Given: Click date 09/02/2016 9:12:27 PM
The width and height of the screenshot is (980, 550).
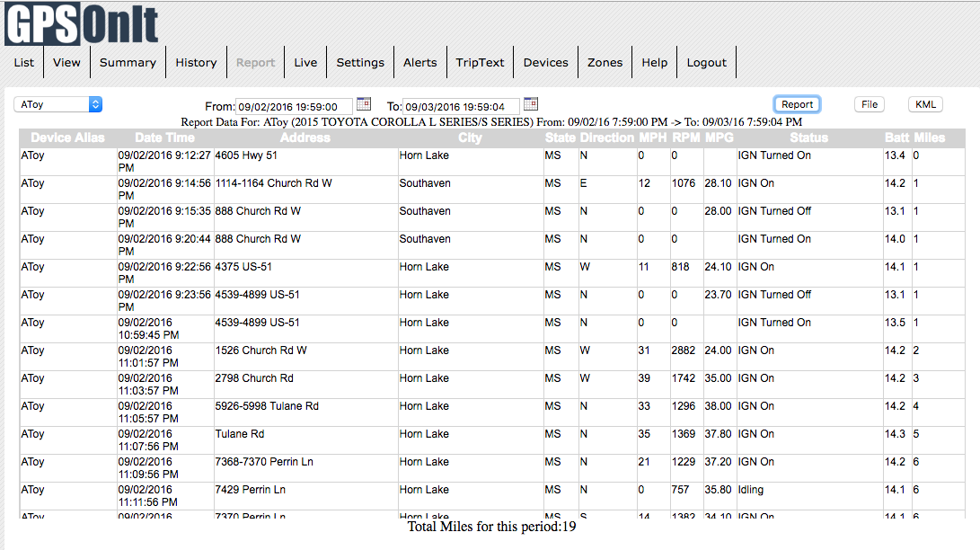Looking at the screenshot, I should (x=164, y=161).
